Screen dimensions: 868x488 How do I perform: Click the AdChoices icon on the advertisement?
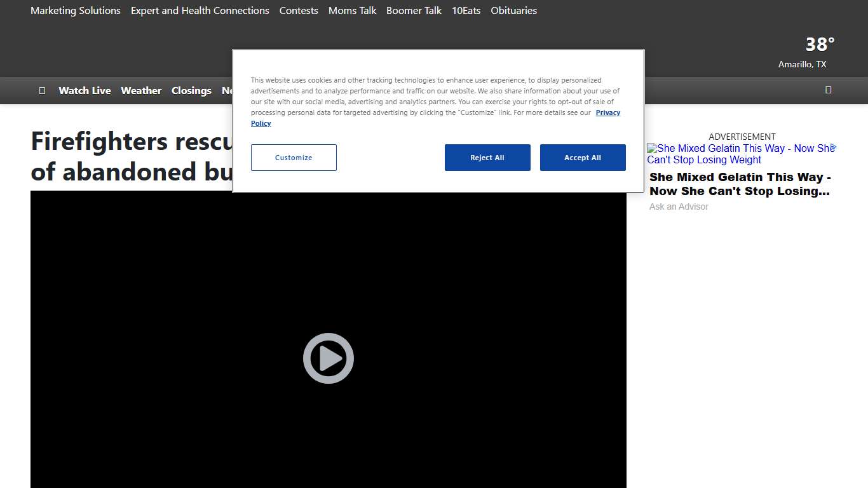click(833, 147)
